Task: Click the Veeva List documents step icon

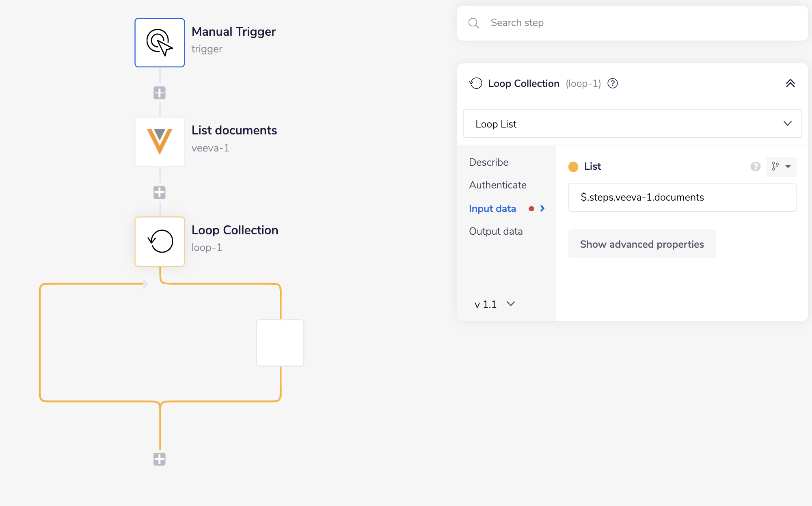Action: [x=160, y=142]
